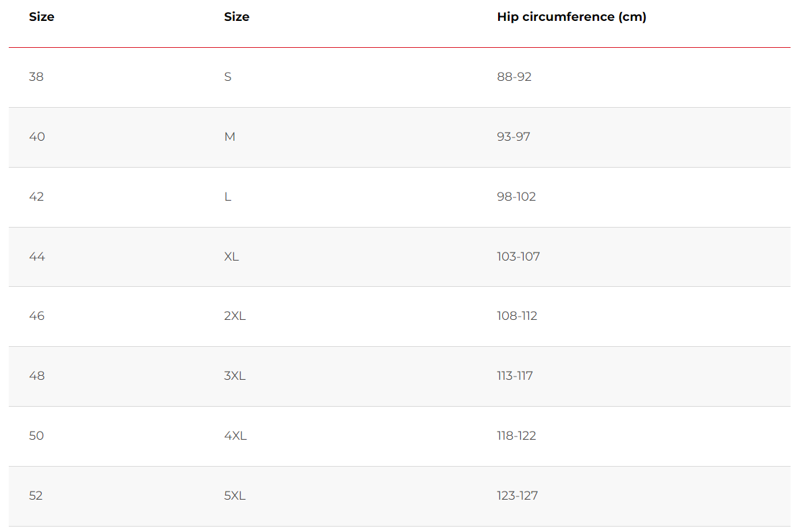Select the 3XL size cell
Viewport: 800px width, 532px height.
coord(235,376)
